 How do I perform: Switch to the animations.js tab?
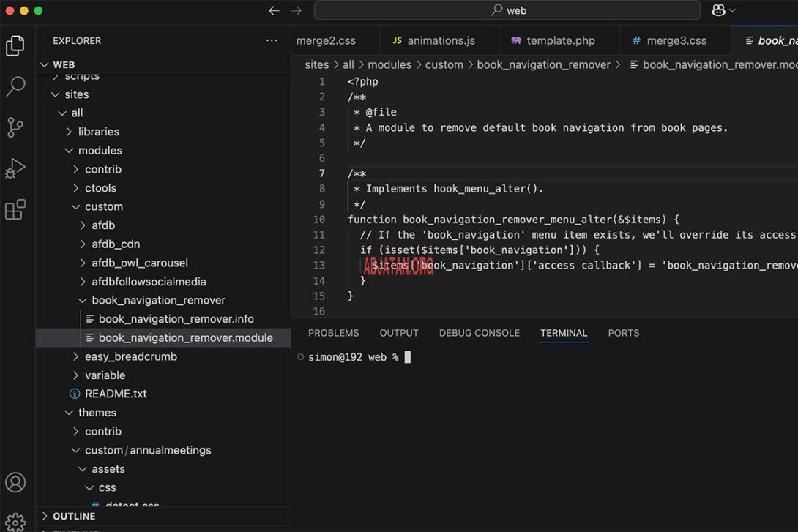pyautogui.click(x=439, y=40)
